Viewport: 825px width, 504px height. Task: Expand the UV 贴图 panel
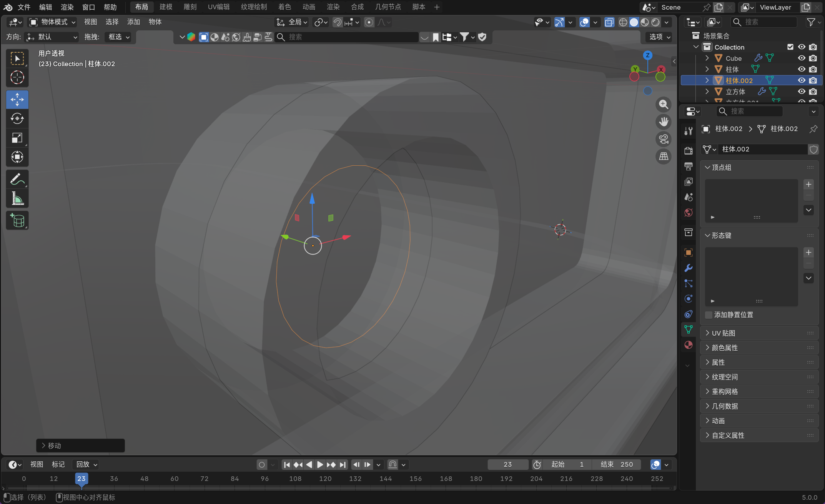pos(723,333)
